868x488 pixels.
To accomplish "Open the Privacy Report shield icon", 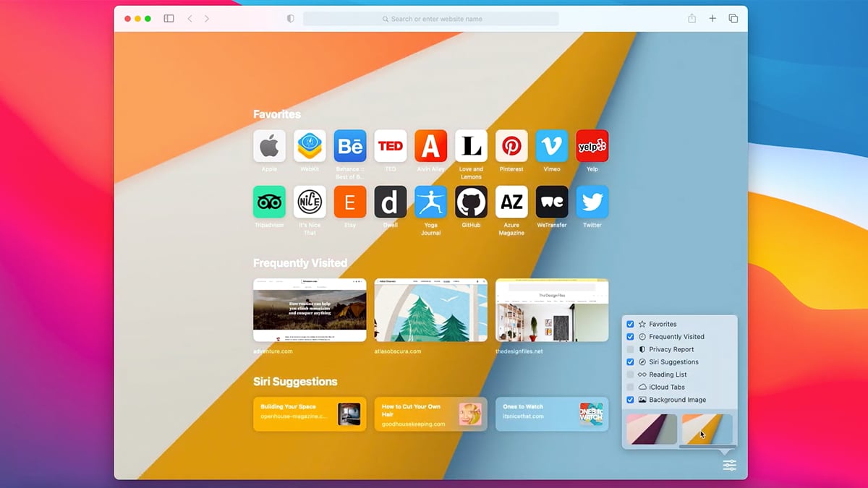I will [x=291, y=19].
